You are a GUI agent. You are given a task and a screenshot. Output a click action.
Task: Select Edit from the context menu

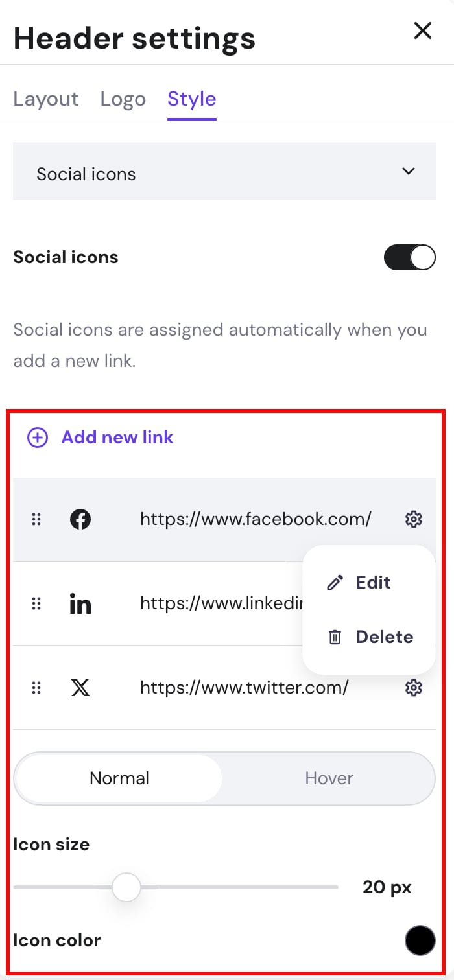point(374,582)
